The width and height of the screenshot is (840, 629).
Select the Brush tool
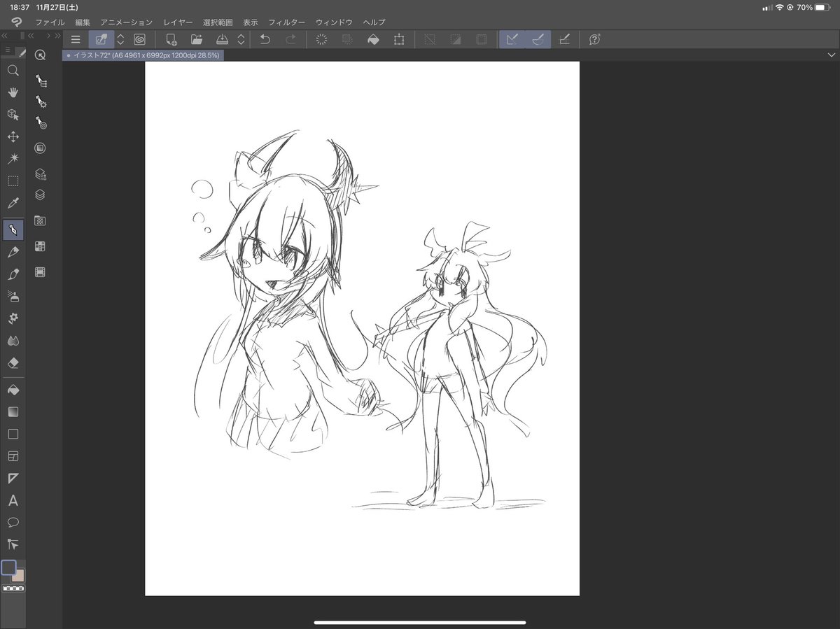(13, 274)
